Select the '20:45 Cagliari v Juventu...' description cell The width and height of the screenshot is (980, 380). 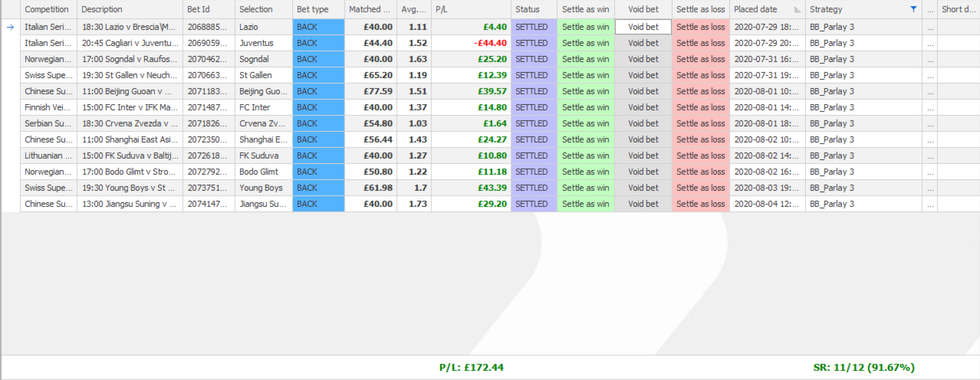(130, 43)
